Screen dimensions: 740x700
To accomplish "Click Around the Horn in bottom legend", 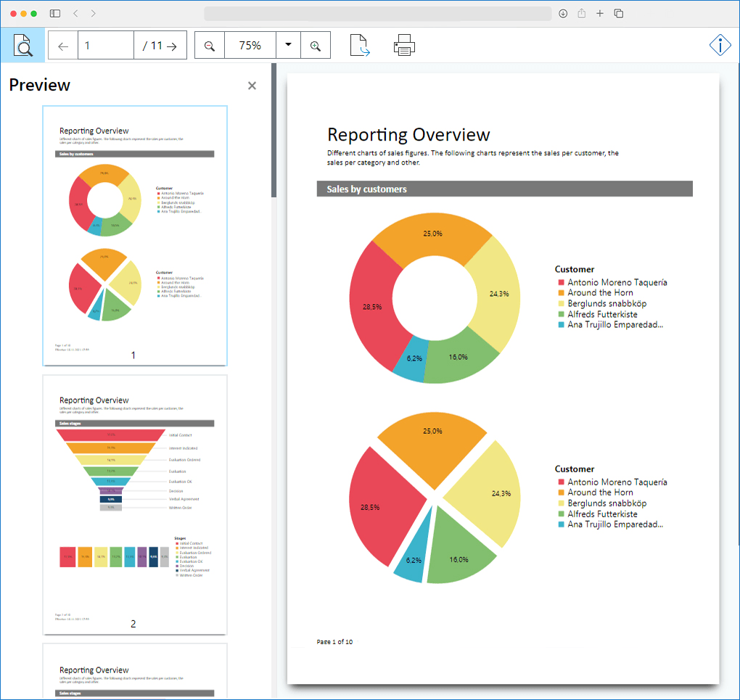I will pos(600,493).
